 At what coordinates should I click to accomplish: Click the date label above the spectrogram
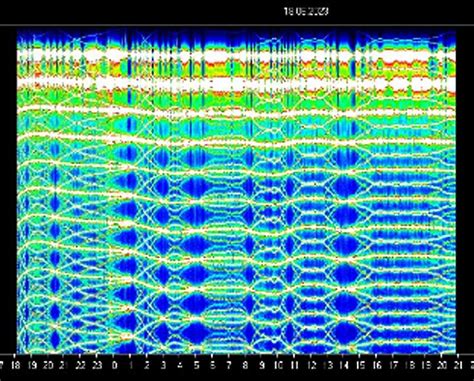(x=306, y=11)
